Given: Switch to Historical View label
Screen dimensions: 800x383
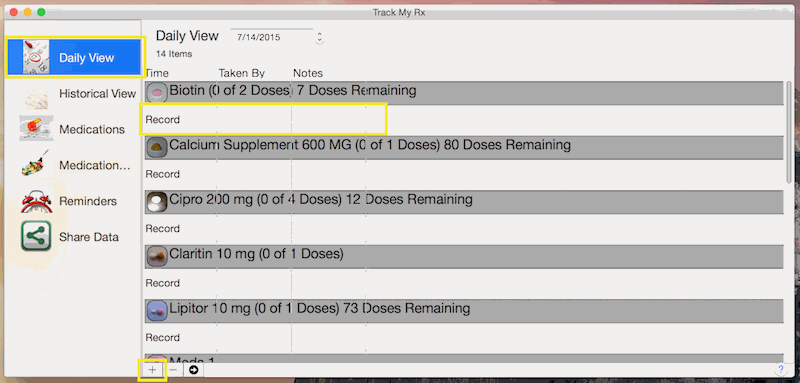Looking at the screenshot, I should 97,94.
